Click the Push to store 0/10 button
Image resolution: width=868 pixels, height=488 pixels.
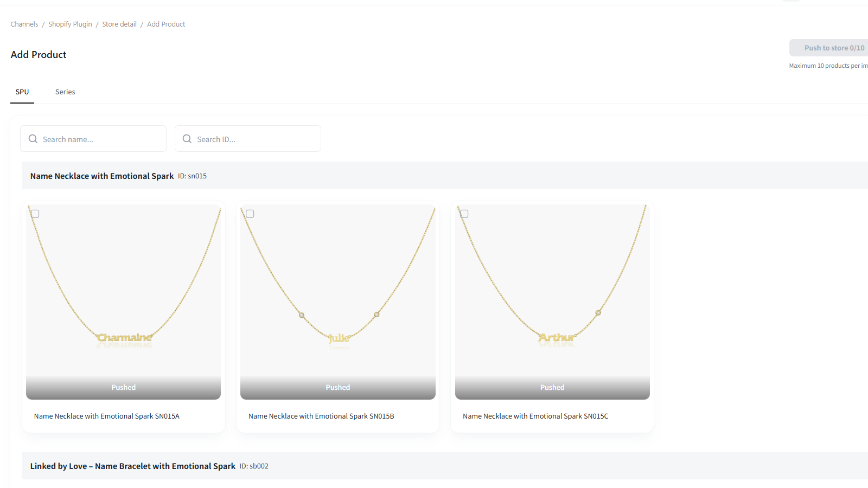tap(829, 48)
